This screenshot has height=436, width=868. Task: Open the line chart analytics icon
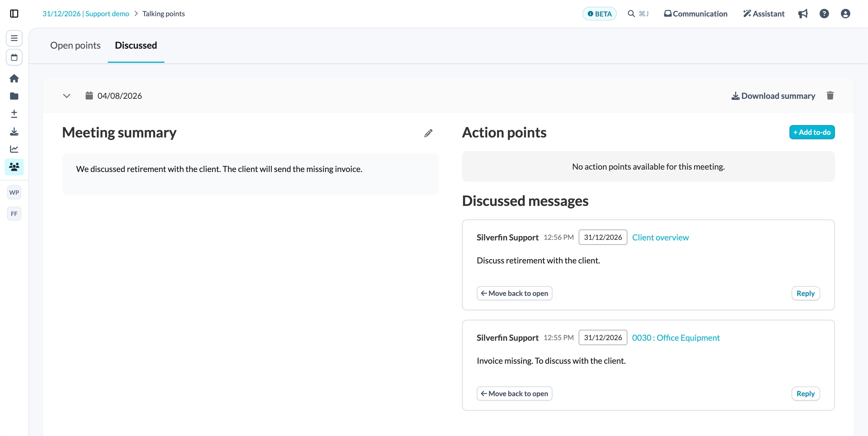[14, 149]
